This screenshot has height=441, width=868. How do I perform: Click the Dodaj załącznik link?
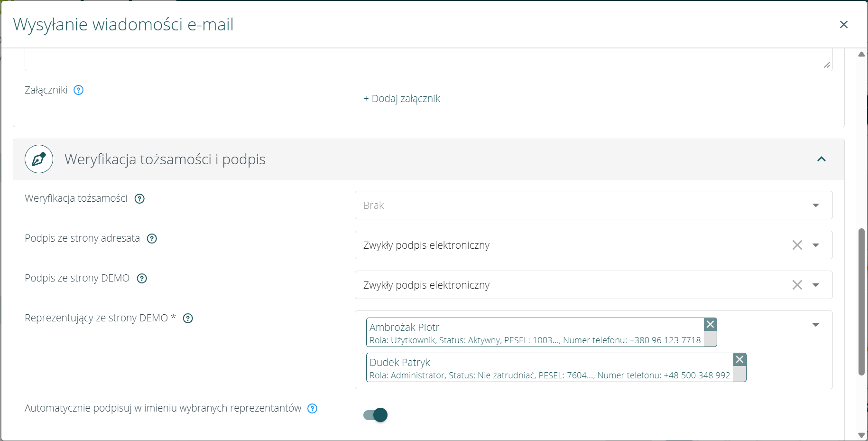coord(402,99)
